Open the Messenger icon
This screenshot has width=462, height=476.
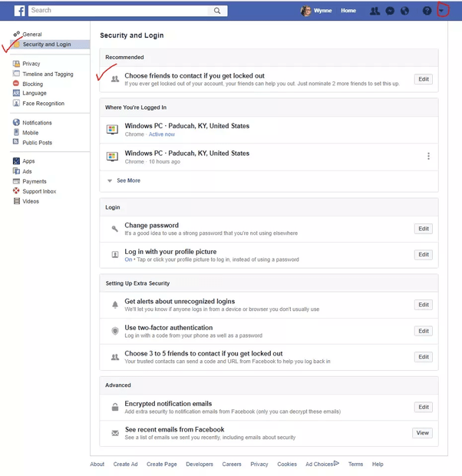[390, 11]
